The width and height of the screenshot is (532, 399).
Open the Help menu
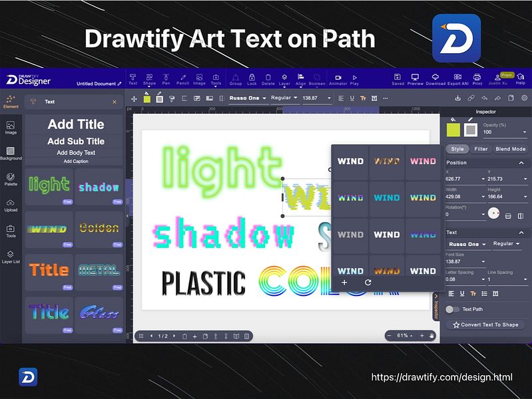(x=521, y=79)
